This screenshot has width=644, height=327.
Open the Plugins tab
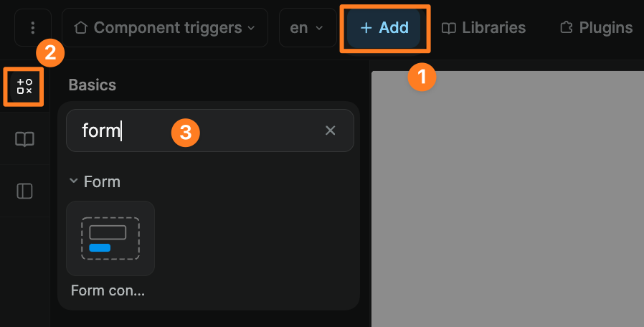pyautogui.click(x=596, y=28)
